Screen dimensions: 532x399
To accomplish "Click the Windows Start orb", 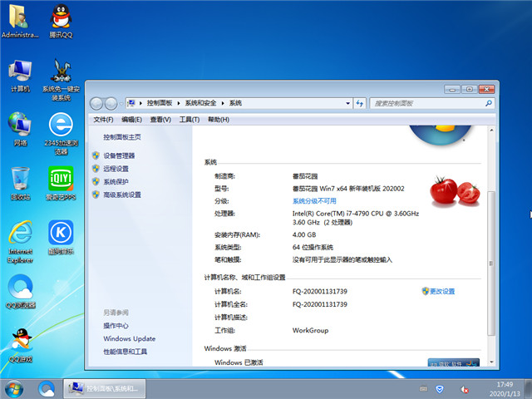I will pyautogui.click(x=14, y=389).
